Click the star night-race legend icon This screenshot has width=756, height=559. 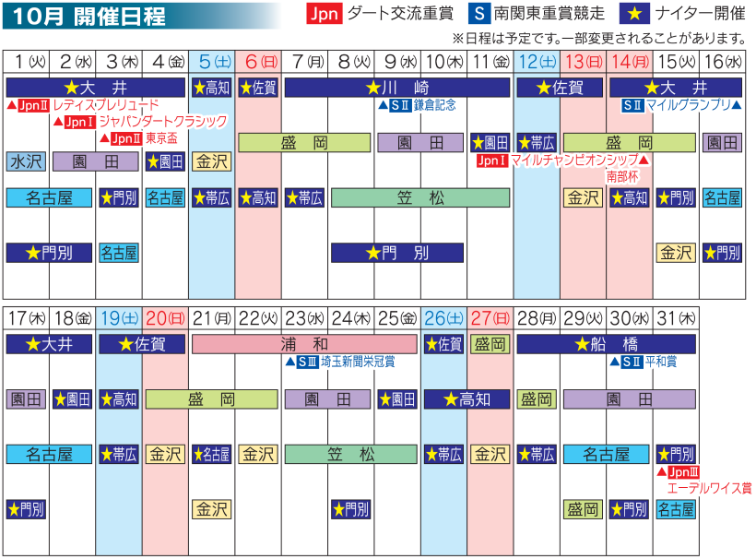636,14
